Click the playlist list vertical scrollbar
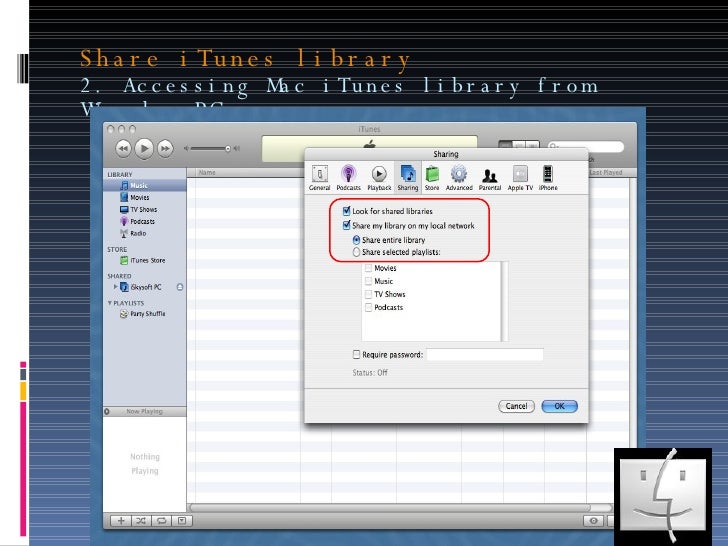This screenshot has height=546, width=728. pos(504,301)
